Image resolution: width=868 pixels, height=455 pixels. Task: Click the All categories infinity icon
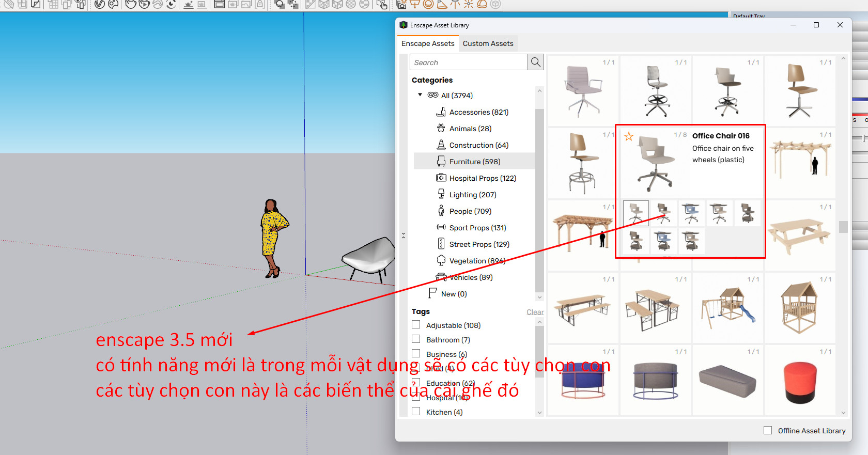432,95
